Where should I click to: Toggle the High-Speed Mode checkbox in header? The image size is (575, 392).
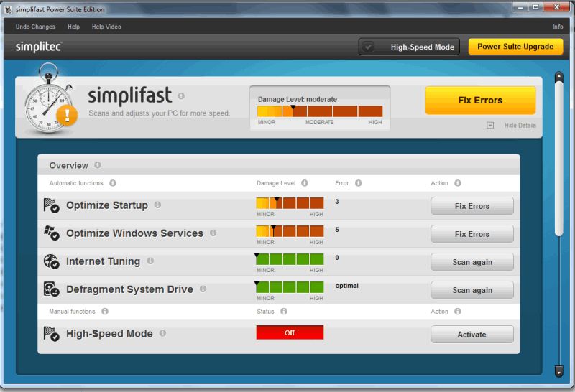[x=368, y=47]
